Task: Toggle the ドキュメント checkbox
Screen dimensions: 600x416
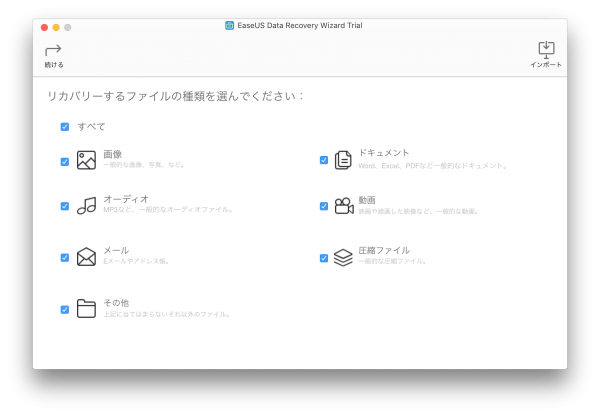Action: click(x=324, y=160)
